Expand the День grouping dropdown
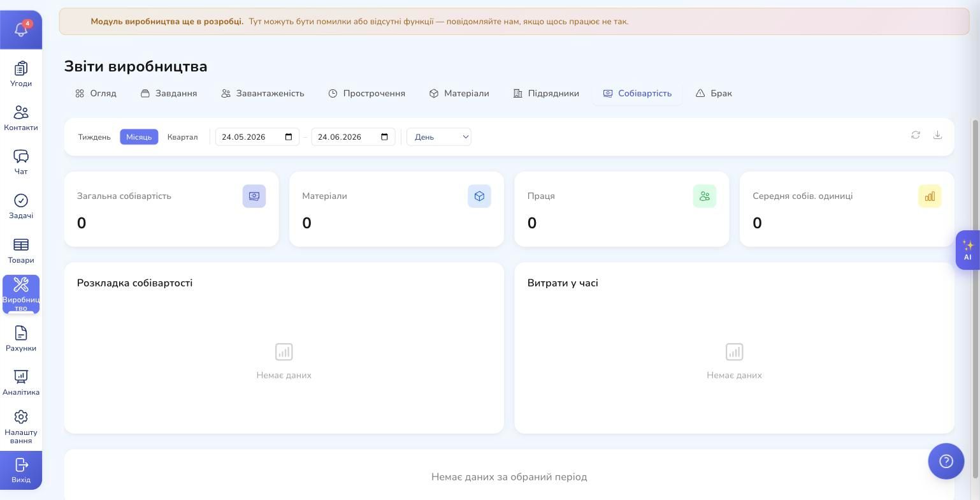The image size is (980, 500). [439, 137]
